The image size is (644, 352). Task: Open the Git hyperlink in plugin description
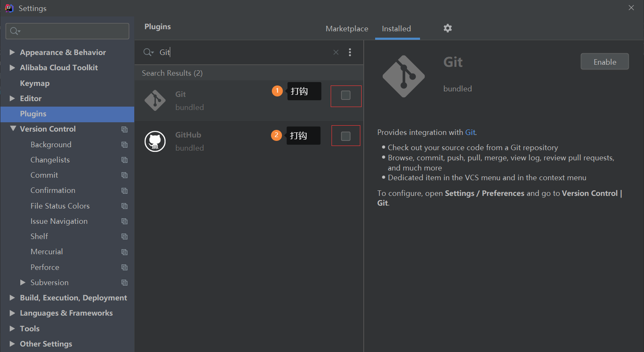(470, 132)
